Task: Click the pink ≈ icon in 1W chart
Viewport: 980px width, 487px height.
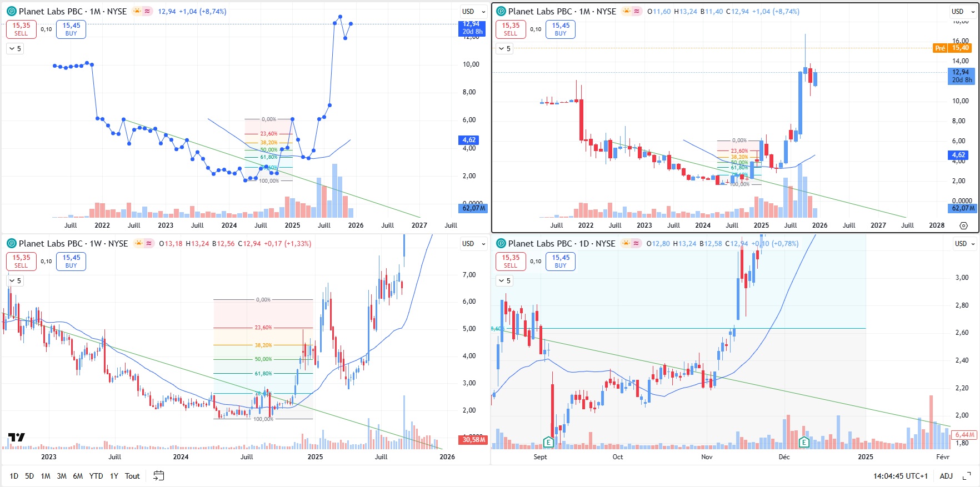Action: pyautogui.click(x=149, y=243)
